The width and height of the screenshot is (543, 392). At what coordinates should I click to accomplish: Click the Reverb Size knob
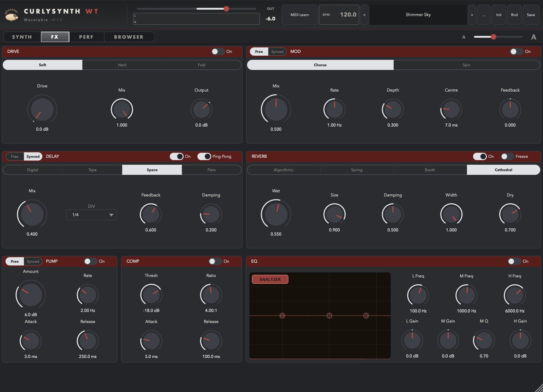click(334, 214)
